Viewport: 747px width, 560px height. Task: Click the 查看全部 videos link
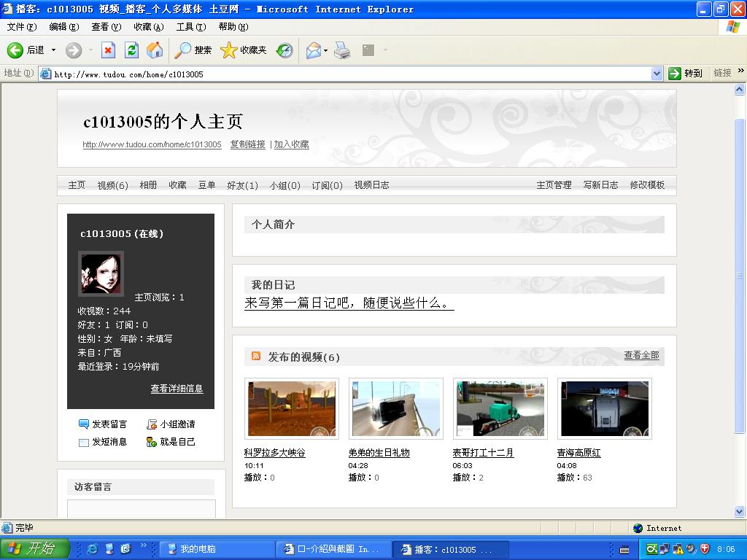tap(641, 355)
